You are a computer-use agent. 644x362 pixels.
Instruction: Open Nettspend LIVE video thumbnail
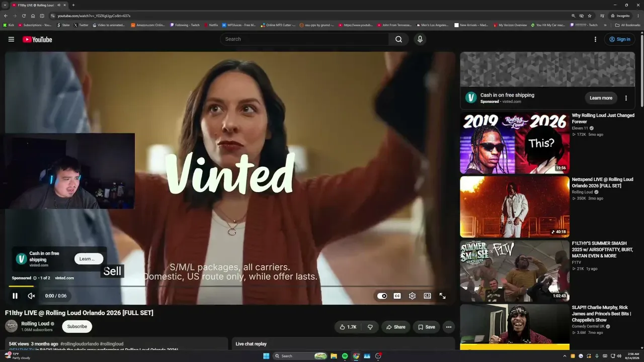(x=515, y=207)
